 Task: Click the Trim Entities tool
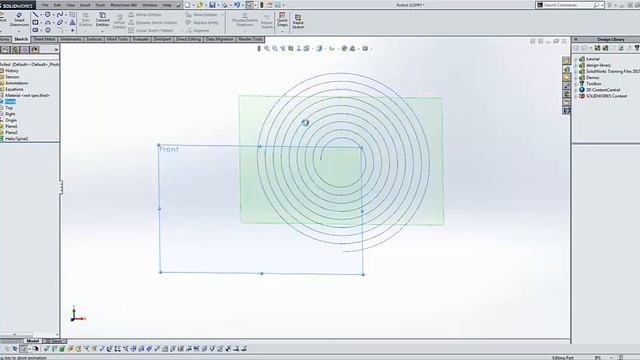86,19
